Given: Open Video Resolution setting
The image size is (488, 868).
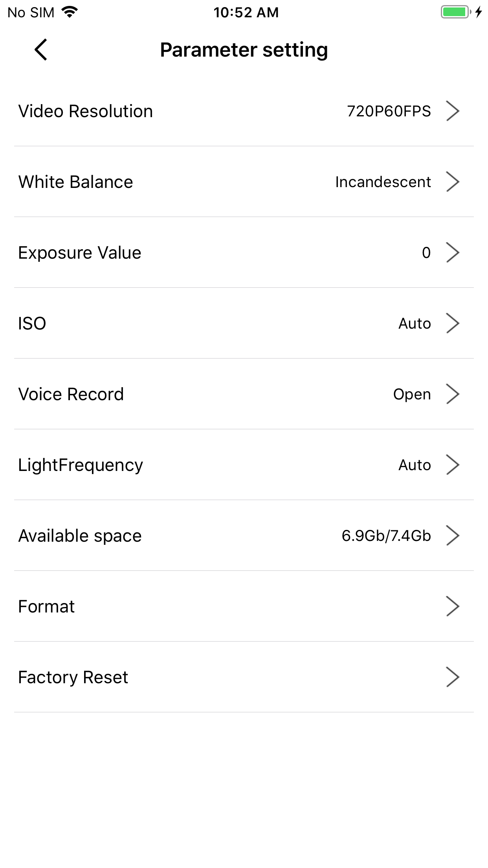Looking at the screenshot, I should point(244,111).
